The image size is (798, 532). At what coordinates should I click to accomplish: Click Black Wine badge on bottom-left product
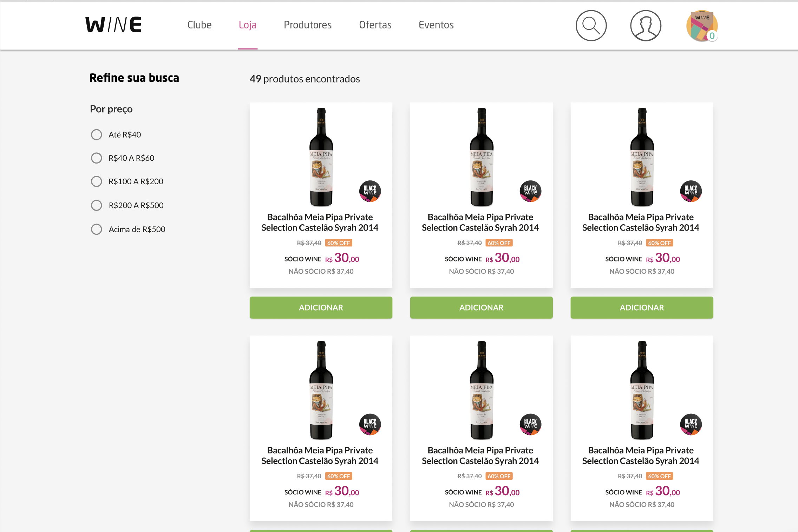click(x=370, y=424)
